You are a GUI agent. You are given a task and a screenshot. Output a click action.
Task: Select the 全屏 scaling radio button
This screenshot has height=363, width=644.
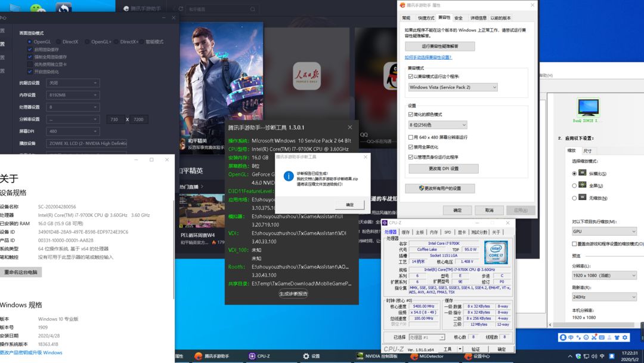[x=574, y=186]
